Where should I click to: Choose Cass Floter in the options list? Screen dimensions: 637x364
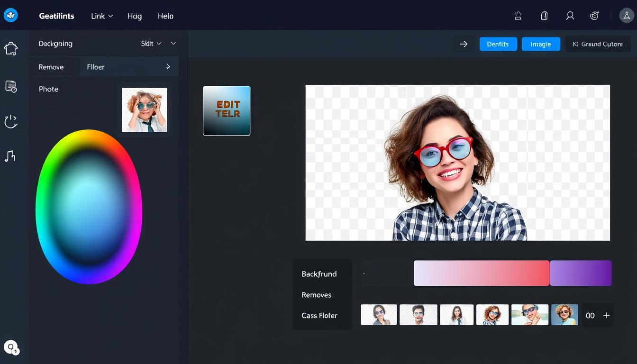(x=319, y=315)
